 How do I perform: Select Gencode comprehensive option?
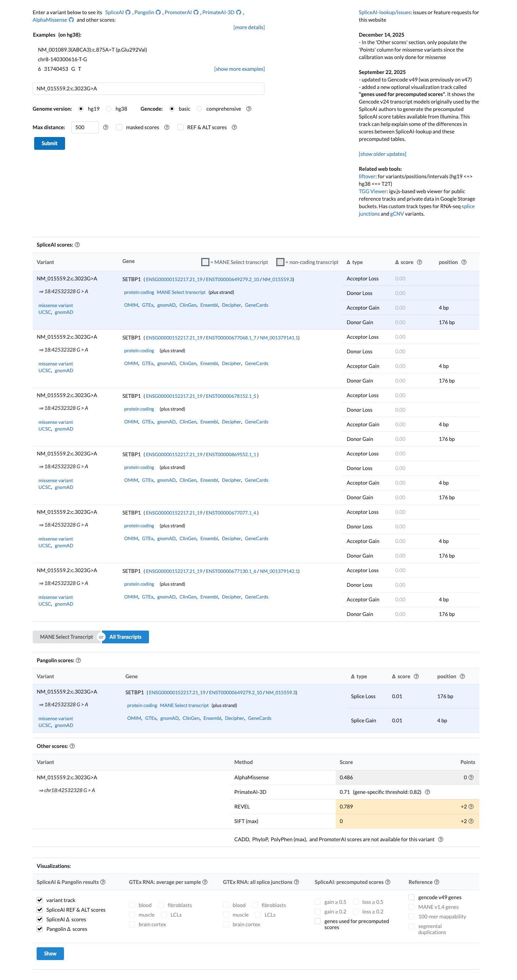(199, 109)
